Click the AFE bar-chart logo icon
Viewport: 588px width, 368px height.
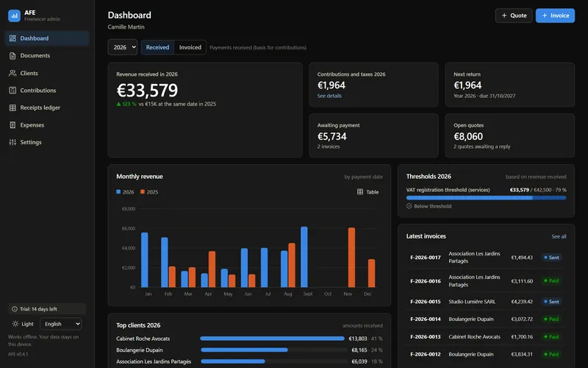pyautogui.click(x=14, y=15)
